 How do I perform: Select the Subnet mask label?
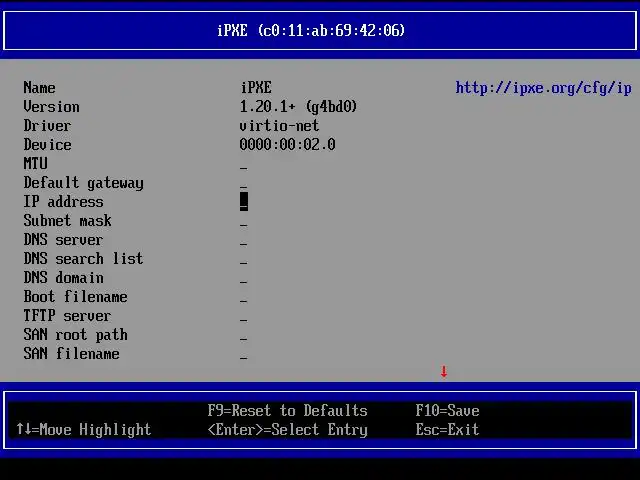coord(67,220)
